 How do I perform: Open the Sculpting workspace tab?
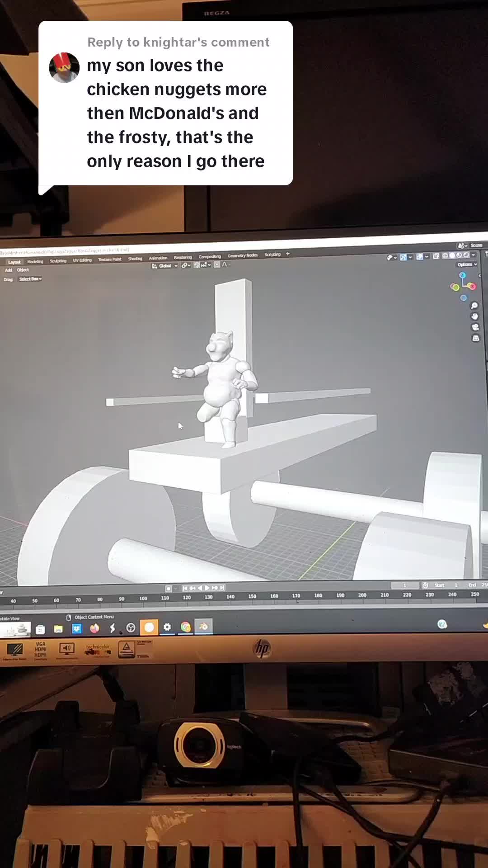click(58, 261)
